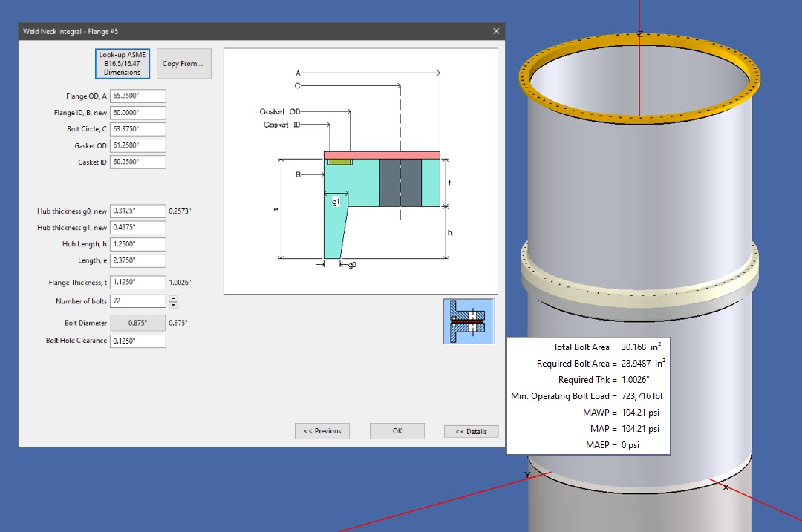Edit the Gasket OD value

pos(137,145)
